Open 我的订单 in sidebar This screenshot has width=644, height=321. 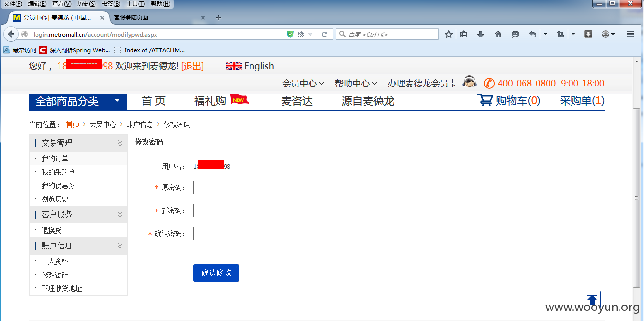(55, 159)
